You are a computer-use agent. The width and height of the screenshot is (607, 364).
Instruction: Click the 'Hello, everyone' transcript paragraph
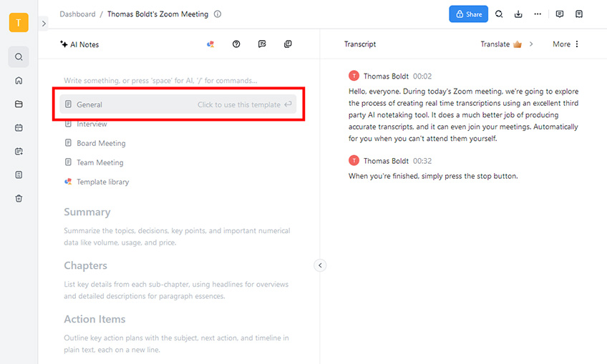[463, 115]
